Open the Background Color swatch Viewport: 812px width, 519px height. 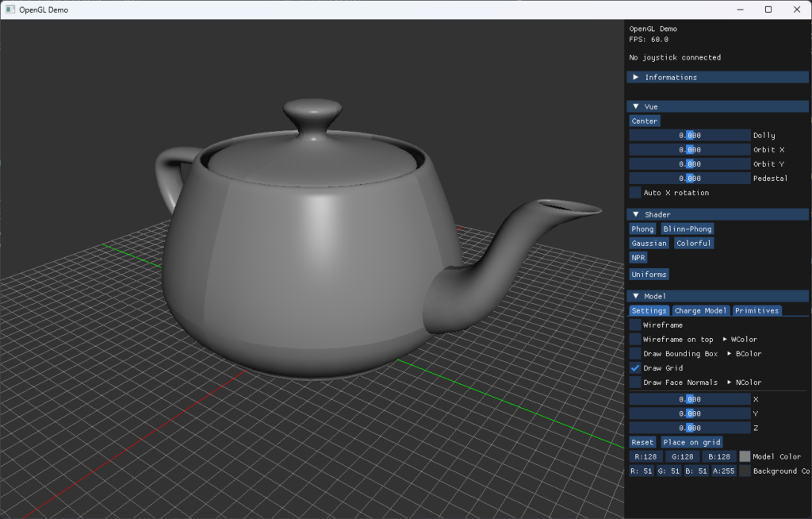[x=745, y=471]
